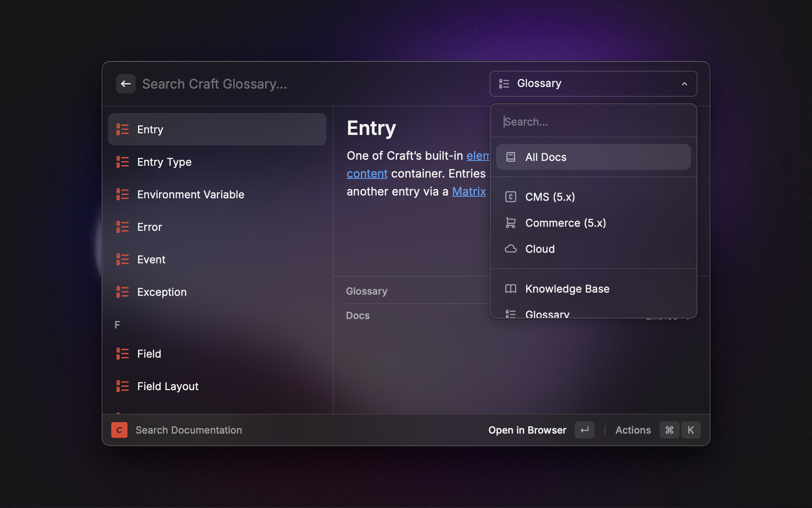Collapse the Glossary dropdown chevron
Viewport: 812px width, 508px height.
[685, 84]
